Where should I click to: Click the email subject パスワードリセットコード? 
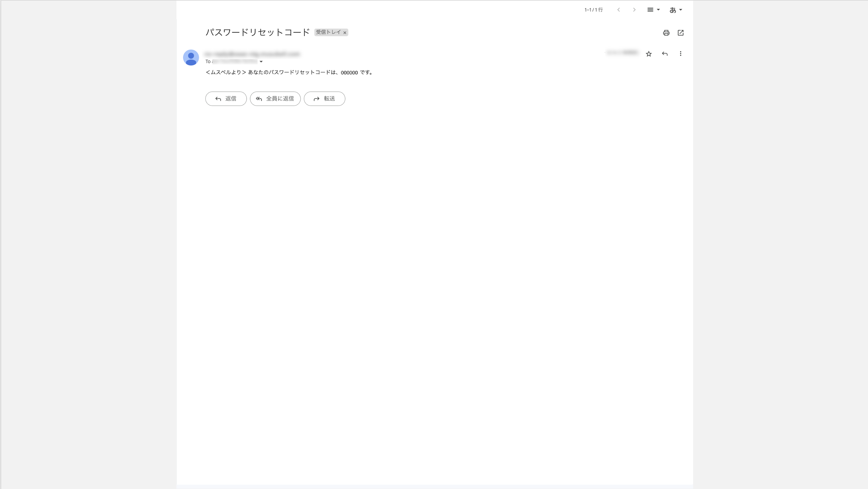coord(258,32)
